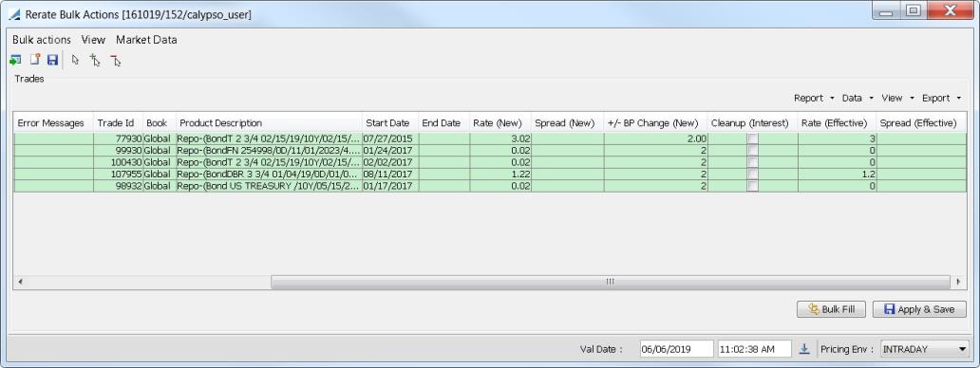Select trade id cell 77930
The width and height of the screenshot is (980, 368).
tap(118, 139)
